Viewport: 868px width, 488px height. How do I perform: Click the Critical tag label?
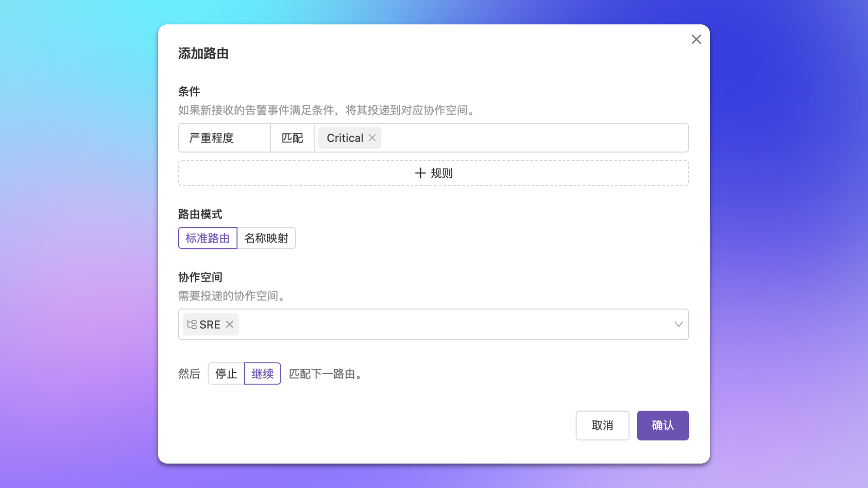(345, 138)
